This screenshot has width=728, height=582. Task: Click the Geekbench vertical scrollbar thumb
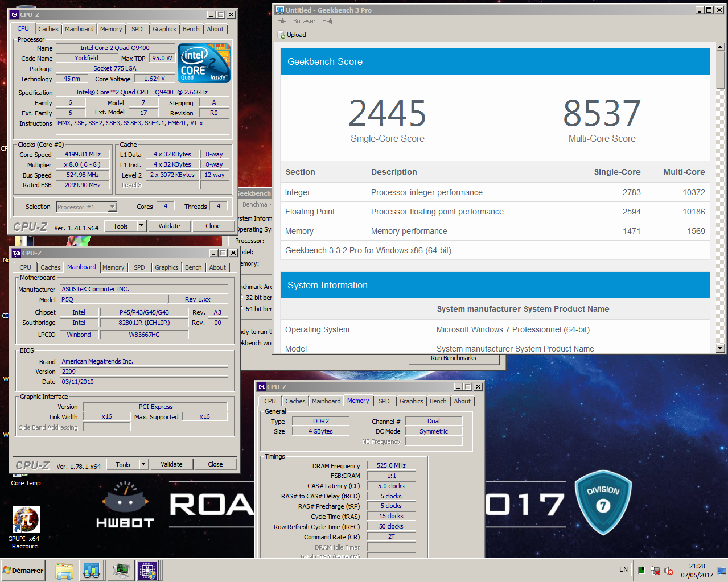coord(721,71)
